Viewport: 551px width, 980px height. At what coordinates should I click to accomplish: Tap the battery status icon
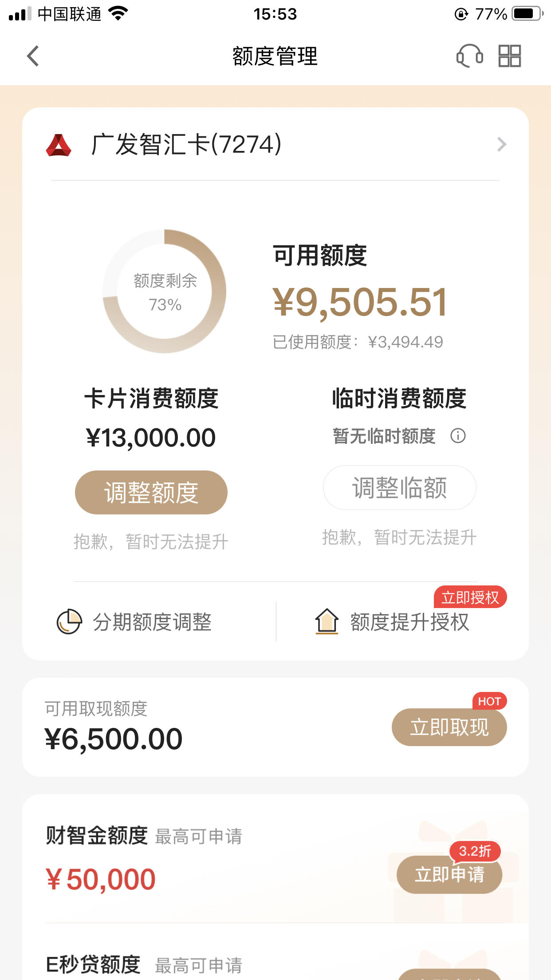tap(528, 14)
